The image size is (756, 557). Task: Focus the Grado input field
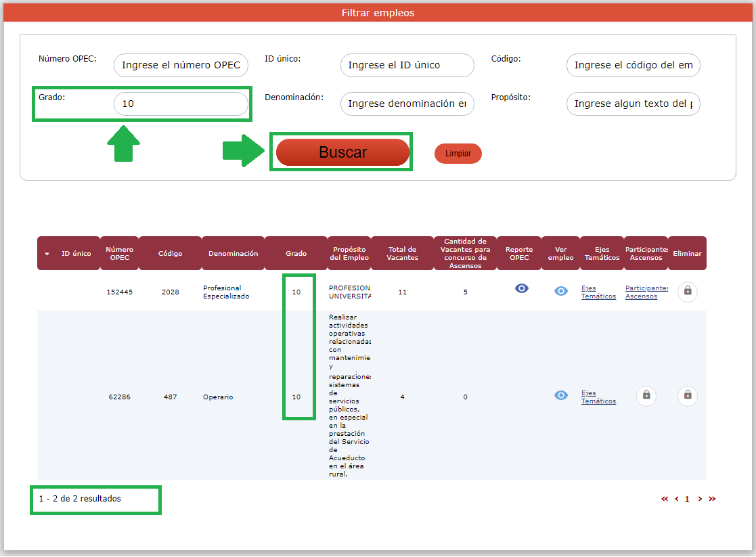coord(181,104)
